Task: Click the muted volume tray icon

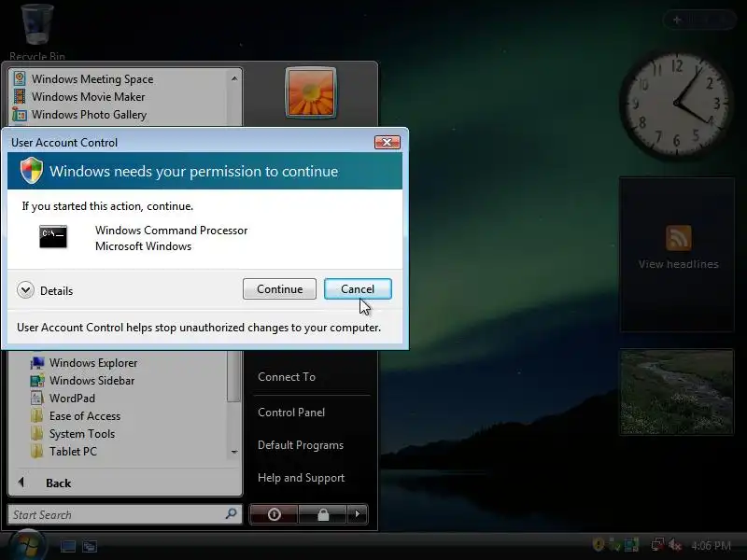Action: (x=674, y=544)
